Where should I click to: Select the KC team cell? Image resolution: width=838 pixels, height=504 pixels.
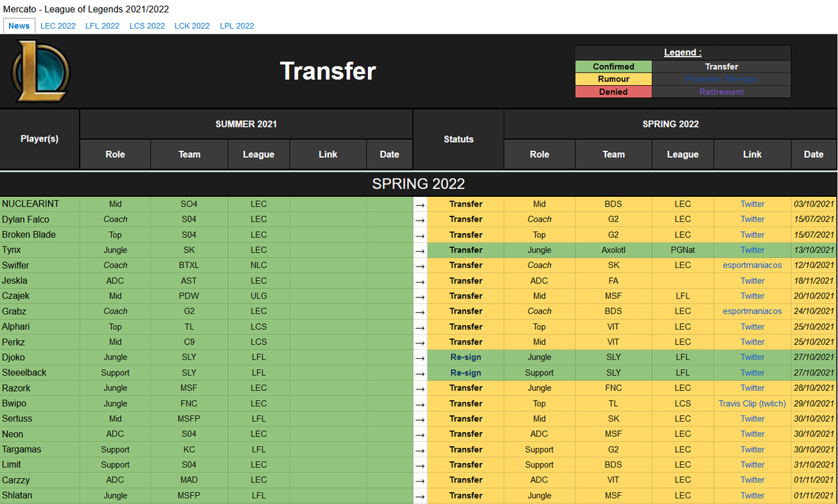pyautogui.click(x=189, y=450)
